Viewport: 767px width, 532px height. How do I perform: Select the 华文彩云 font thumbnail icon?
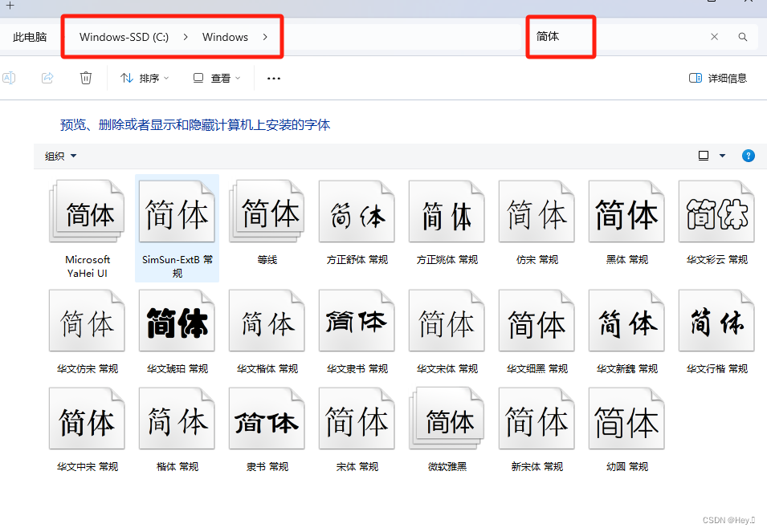coord(716,211)
